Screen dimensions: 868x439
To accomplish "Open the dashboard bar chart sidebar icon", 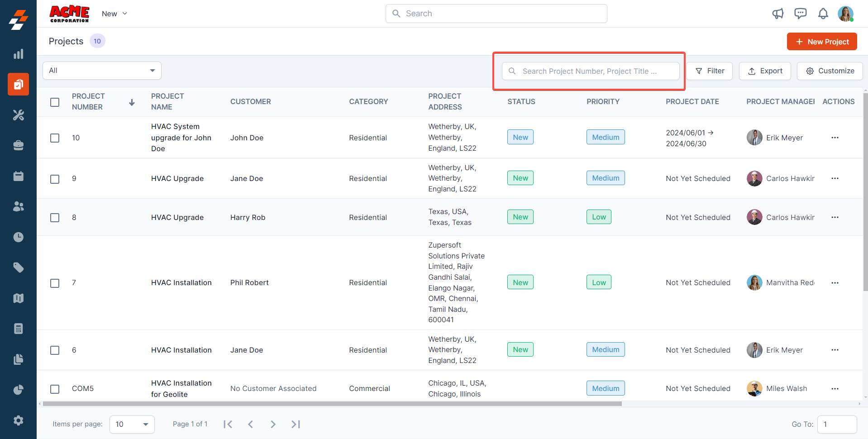I will point(18,54).
